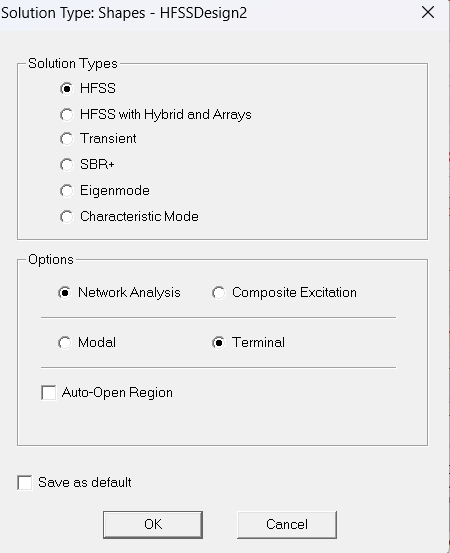This screenshot has height=553, width=450.
Task: Select the Terminal radio button
Action: pyautogui.click(x=218, y=343)
